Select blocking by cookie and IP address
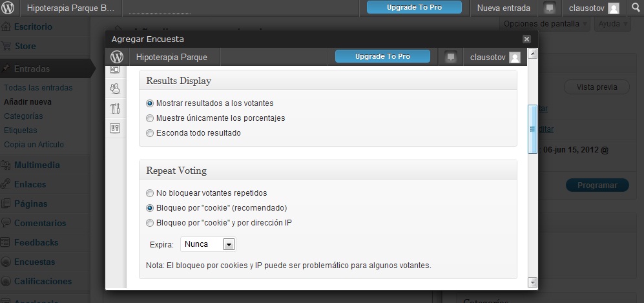This screenshot has width=644, height=303. pos(150,223)
